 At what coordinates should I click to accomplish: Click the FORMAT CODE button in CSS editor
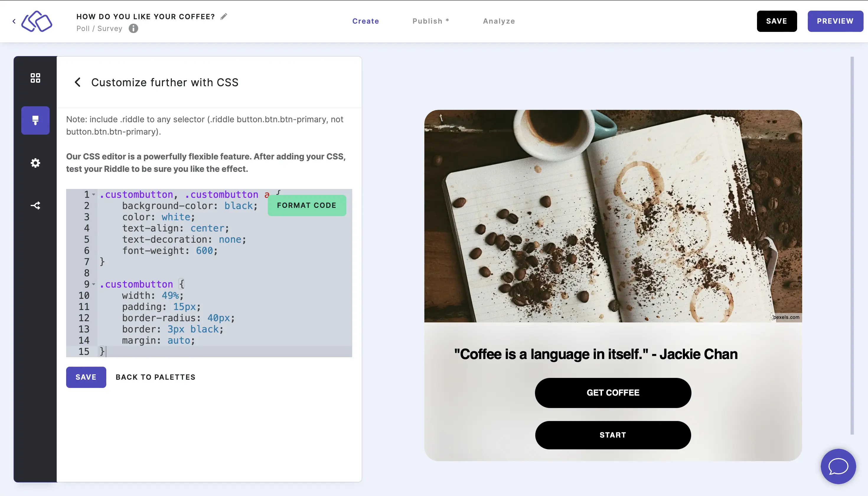[306, 205]
